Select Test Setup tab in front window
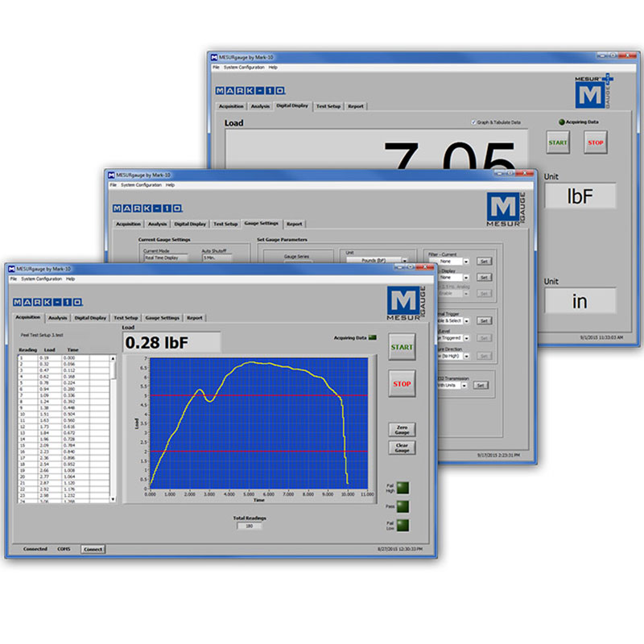This screenshot has height=644, width=644. pyautogui.click(x=126, y=318)
